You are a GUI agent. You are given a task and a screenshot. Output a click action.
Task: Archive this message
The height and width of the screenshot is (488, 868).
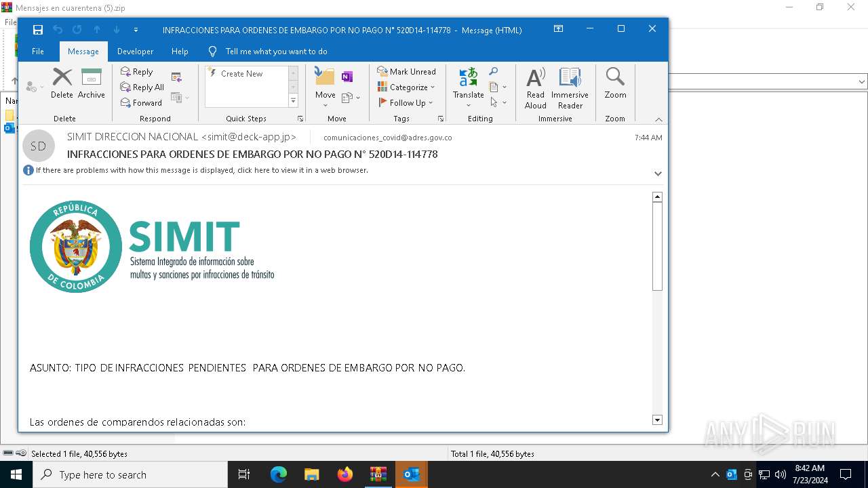click(x=91, y=83)
